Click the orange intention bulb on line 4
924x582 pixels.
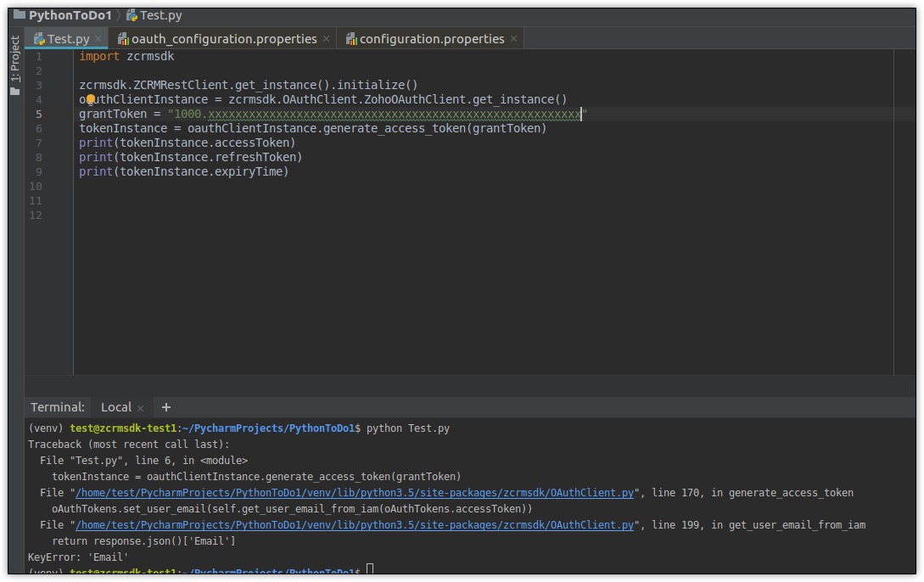[91, 99]
